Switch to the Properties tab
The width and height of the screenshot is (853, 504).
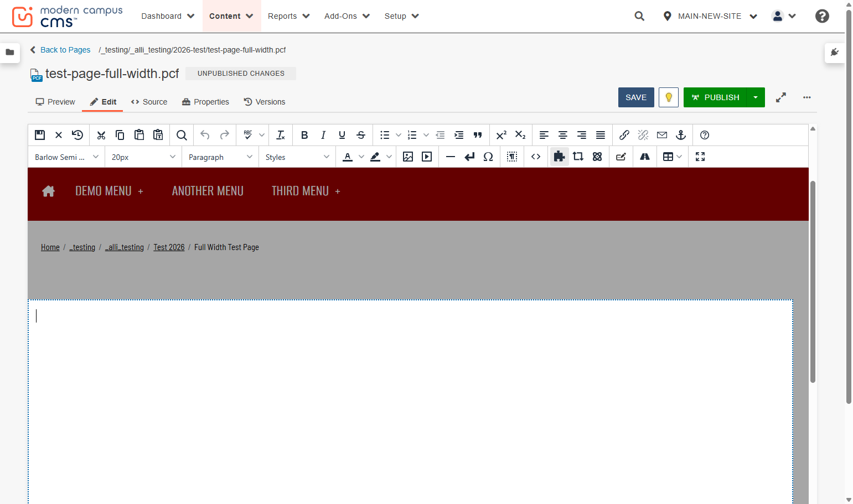pos(205,102)
